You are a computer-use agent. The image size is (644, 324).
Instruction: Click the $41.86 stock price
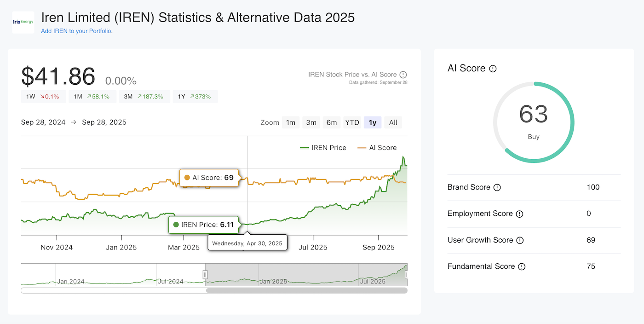pyautogui.click(x=58, y=76)
